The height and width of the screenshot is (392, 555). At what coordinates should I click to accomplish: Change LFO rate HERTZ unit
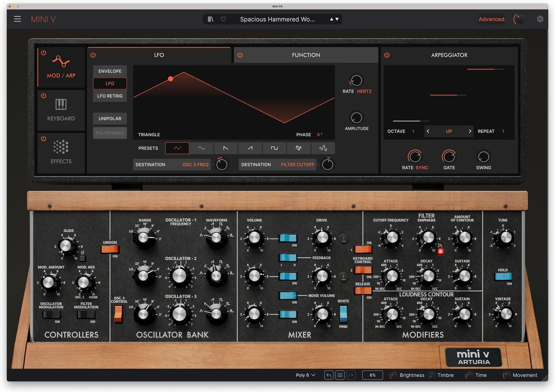pos(364,91)
